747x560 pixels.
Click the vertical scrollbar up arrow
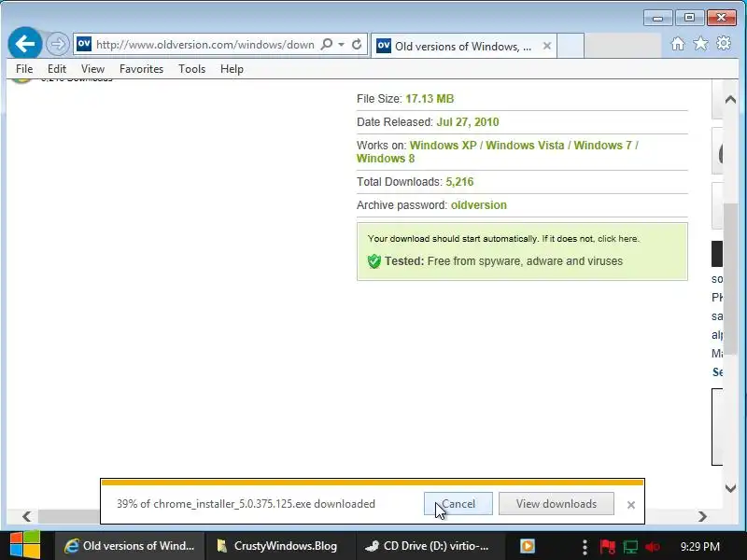coord(730,100)
